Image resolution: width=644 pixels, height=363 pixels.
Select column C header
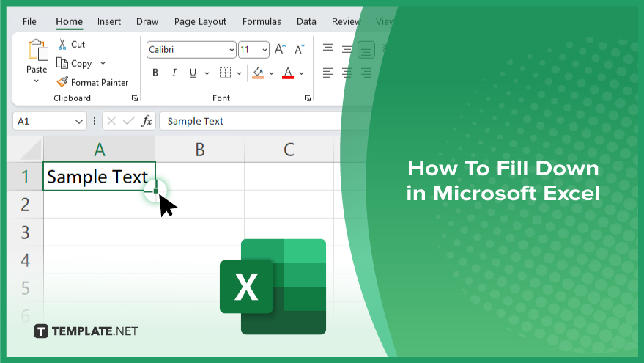[289, 149]
